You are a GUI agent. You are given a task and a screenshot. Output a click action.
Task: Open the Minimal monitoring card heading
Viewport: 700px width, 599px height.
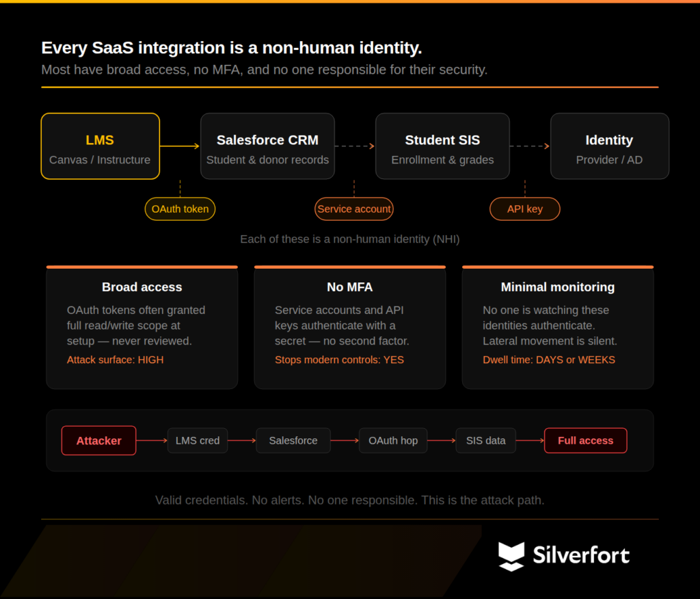(x=558, y=287)
